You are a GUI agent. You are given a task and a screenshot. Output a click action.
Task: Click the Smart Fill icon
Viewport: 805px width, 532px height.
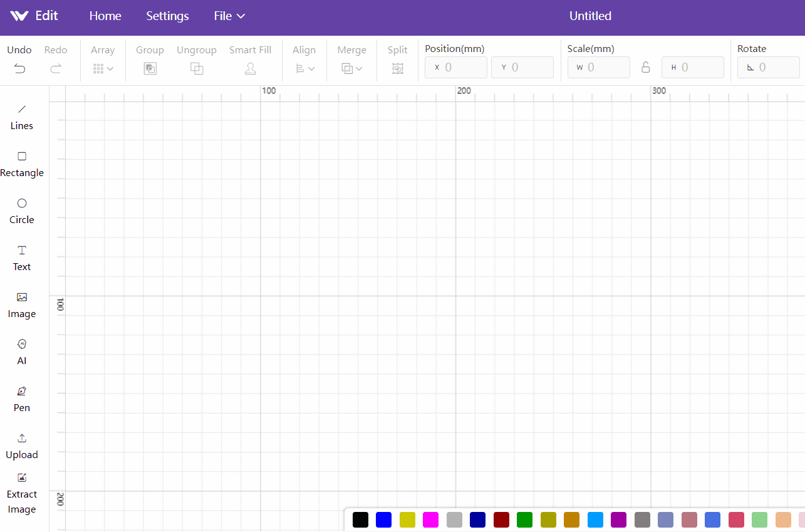251,69
